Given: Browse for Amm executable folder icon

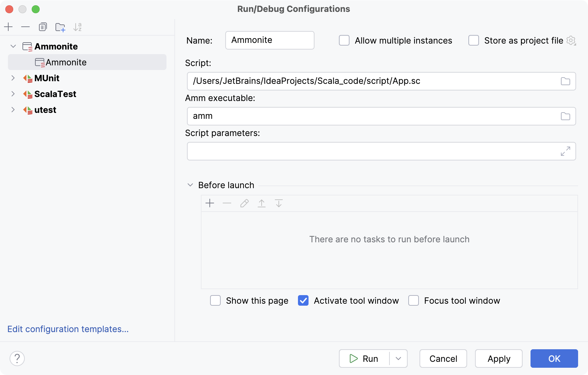Looking at the screenshot, I should [x=566, y=116].
